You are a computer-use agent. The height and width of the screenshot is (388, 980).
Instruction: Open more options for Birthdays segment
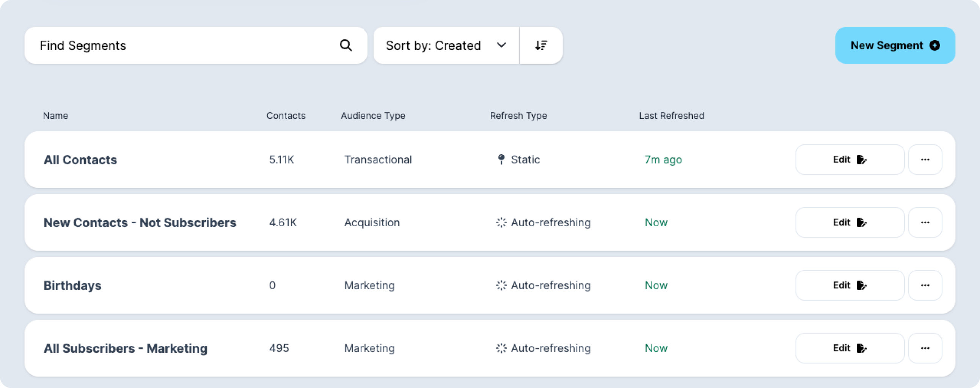pos(925,285)
